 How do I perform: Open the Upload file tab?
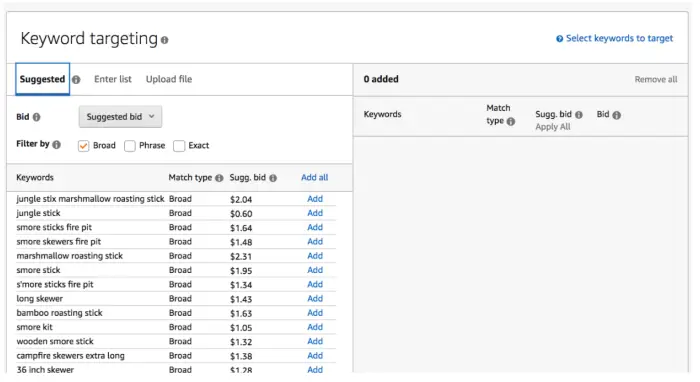(169, 79)
